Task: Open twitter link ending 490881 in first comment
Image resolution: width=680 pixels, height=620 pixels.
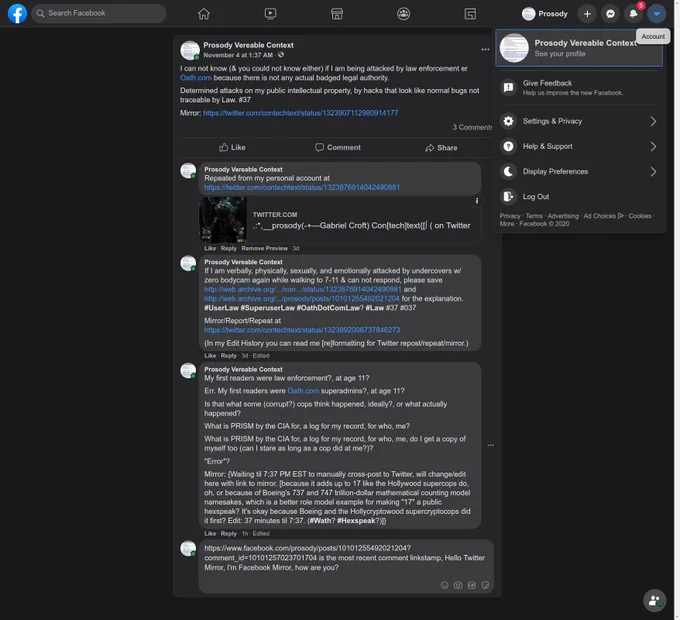Action: click(x=302, y=187)
